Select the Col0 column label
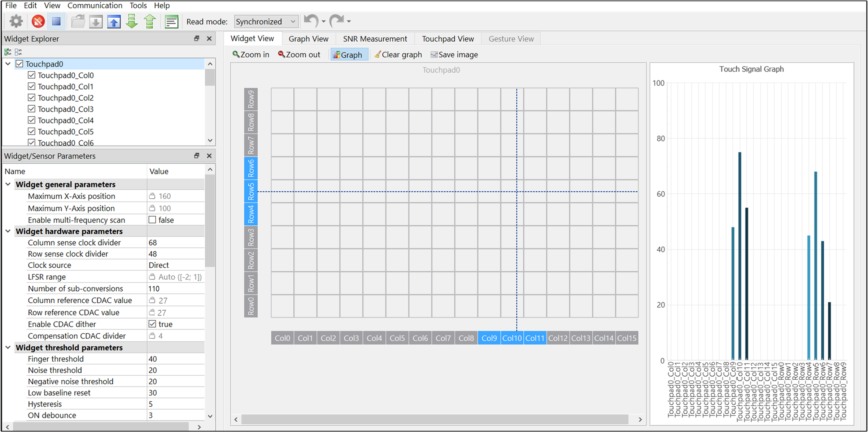The image size is (868, 432). 282,338
